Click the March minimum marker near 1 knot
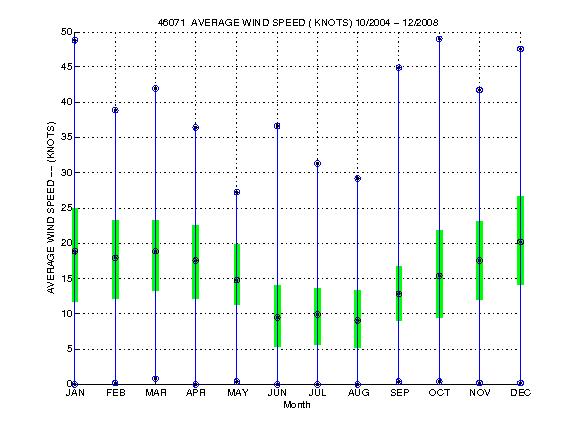This screenshot has height=432, width=576. point(155,379)
